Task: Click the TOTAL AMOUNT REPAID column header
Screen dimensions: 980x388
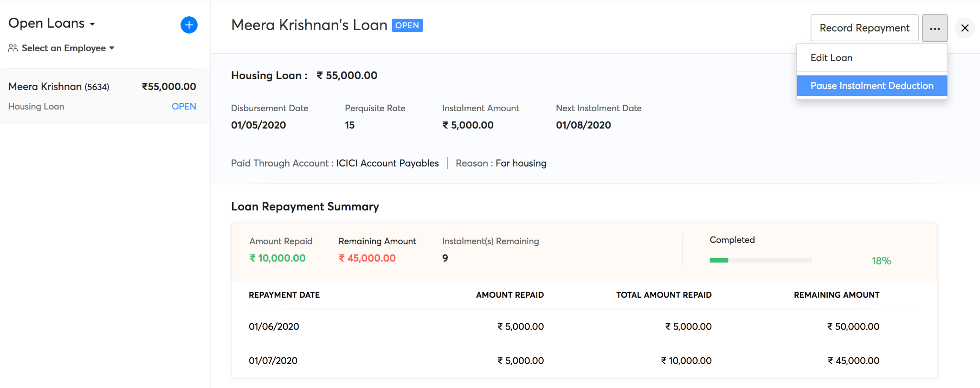Action: coord(663,295)
